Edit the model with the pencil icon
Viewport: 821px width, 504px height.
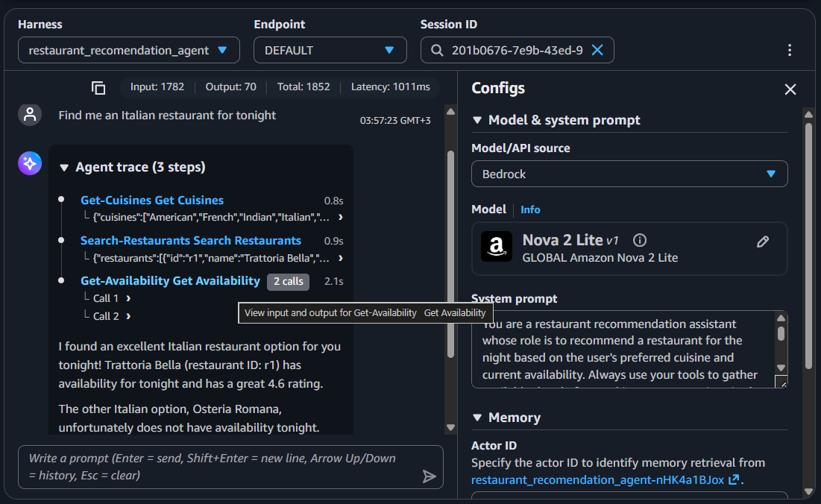click(763, 242)
